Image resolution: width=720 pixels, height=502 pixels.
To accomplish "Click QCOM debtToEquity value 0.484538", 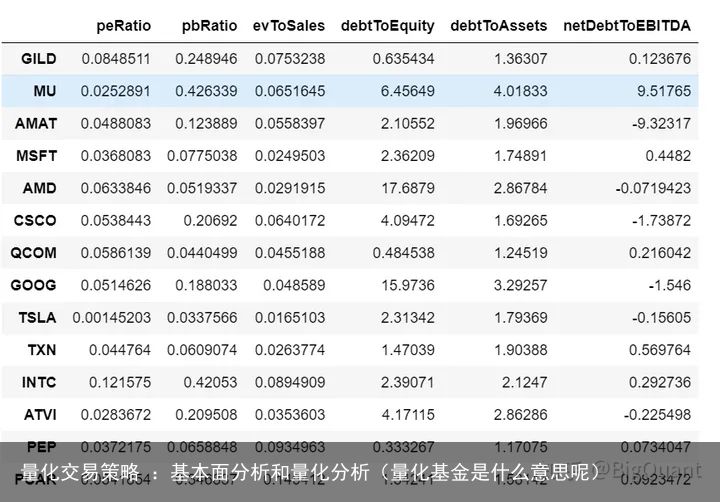I will click(x=404, y=253).
